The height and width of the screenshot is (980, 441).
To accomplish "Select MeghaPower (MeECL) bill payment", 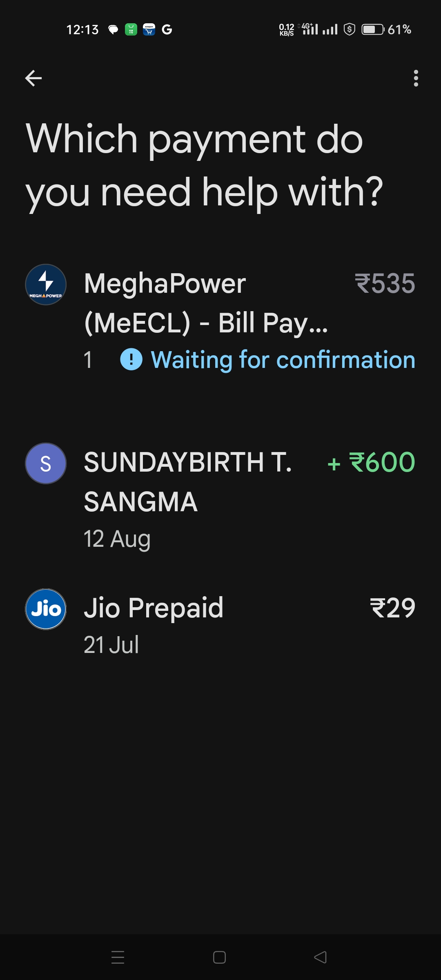I will (206, 303).
